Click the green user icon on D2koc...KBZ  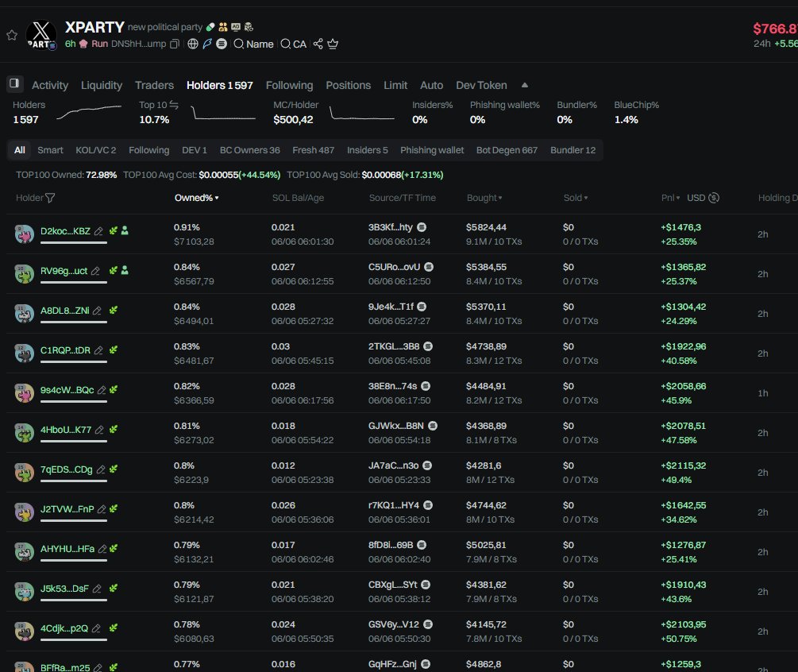pos(125,230)
